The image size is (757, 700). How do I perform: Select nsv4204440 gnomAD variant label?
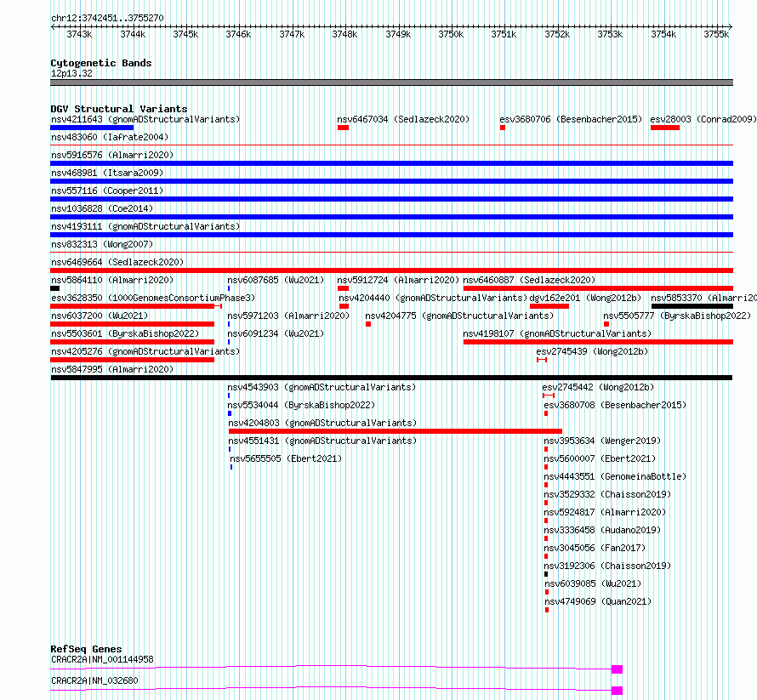click(x=433, y=298)
